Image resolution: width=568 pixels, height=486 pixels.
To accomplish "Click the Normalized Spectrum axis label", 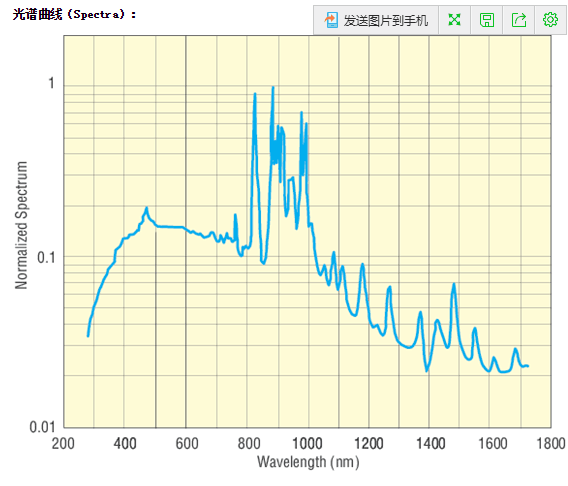I will click(x=21, y=225).
